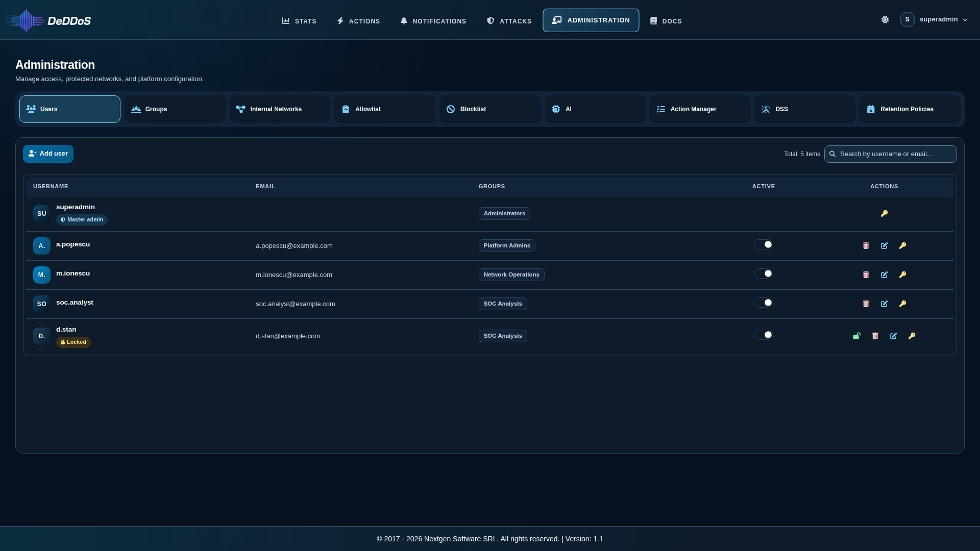Viewport: 980px width, 551px height.
Task: Click the Master admin badge
Action: click(82, 220)
